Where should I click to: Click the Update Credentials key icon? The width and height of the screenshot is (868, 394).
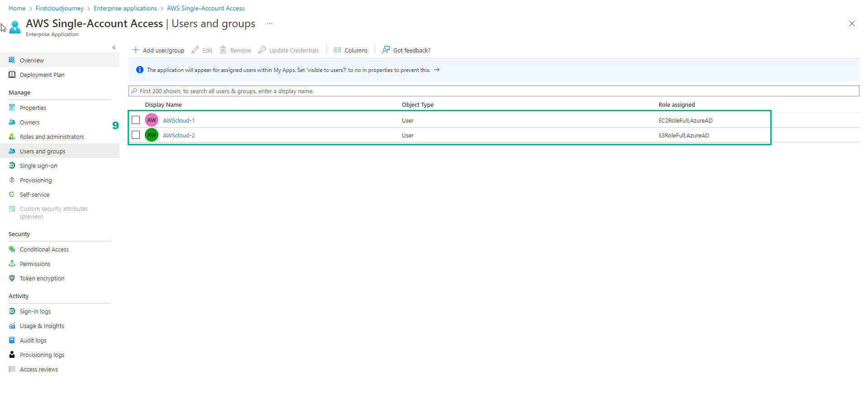(x=262, y=50)
